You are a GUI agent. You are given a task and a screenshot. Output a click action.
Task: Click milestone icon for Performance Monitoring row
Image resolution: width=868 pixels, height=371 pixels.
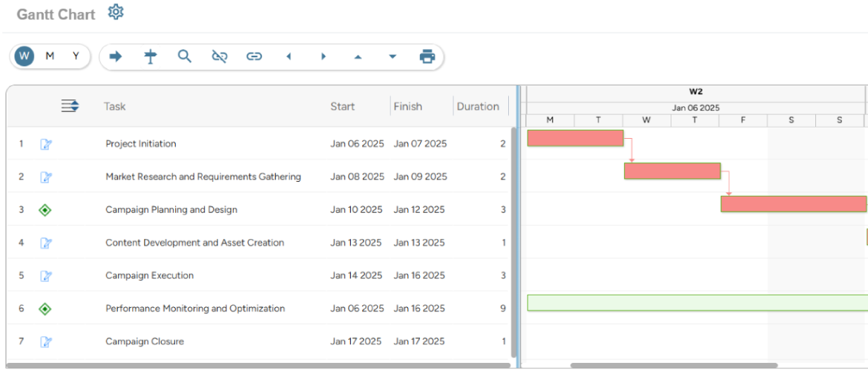pyautogui.click(x=45, y=309)
